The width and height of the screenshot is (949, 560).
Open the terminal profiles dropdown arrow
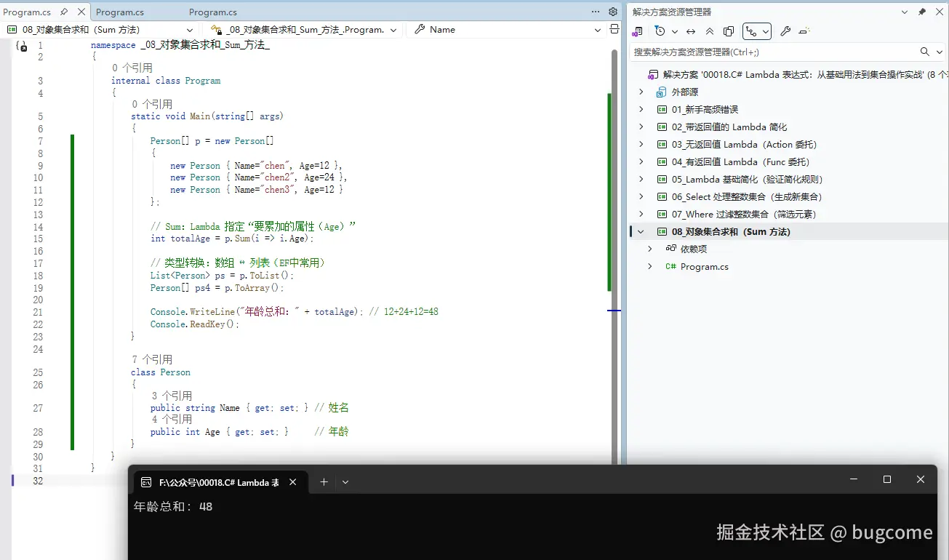pyautogui.click(x=345, y=481)
